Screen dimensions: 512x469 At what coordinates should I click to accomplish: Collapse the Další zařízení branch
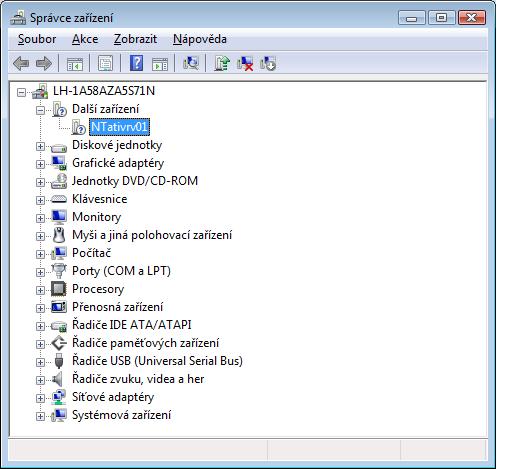coord(40,110)
